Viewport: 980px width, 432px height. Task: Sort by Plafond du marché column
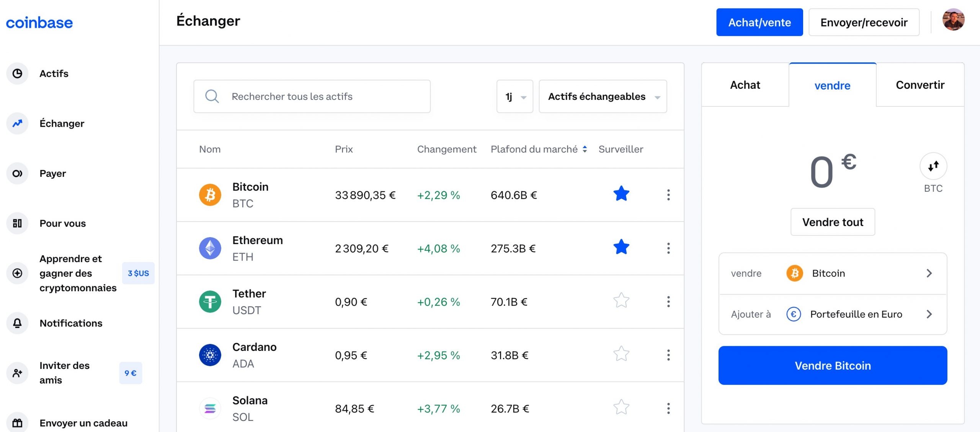pyautogui.click(x=539, y=149)
